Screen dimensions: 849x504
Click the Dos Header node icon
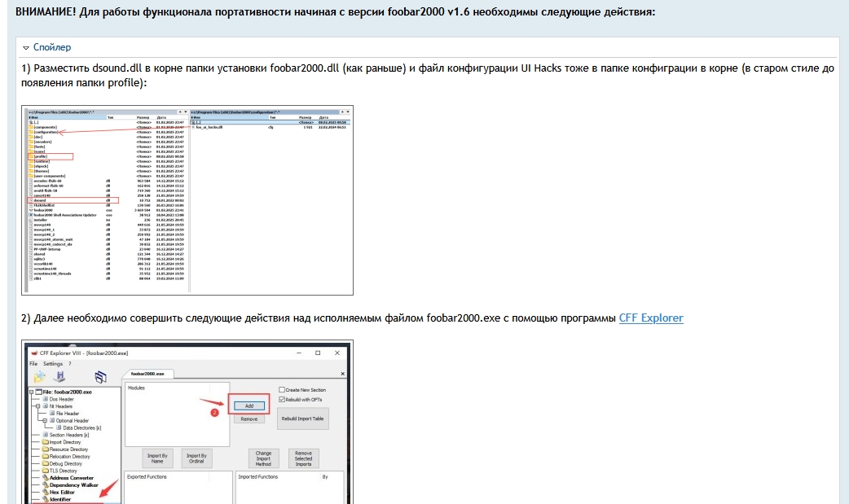click(46, 399)
